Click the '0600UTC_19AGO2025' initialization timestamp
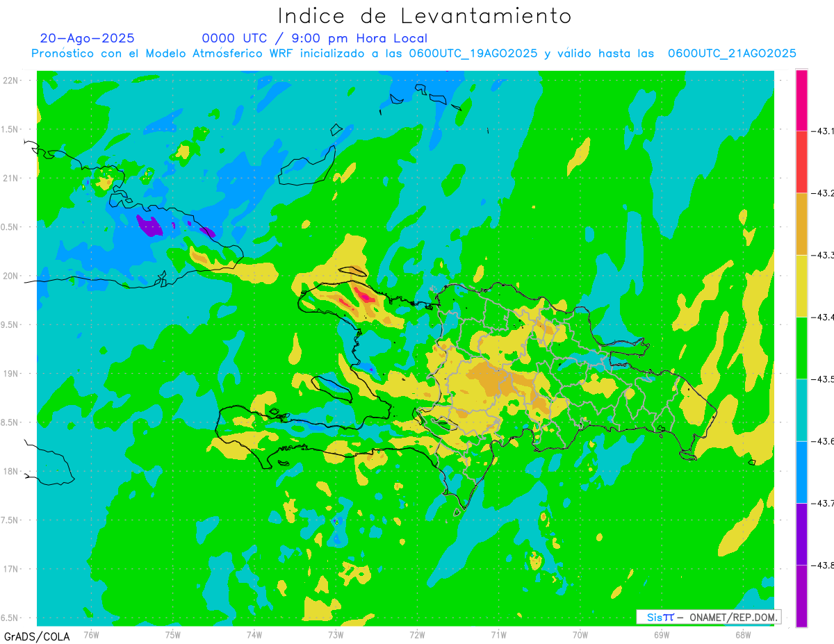The width and height of the screenshot is (834, 644). pyautogui.click(x=473, y=53)
